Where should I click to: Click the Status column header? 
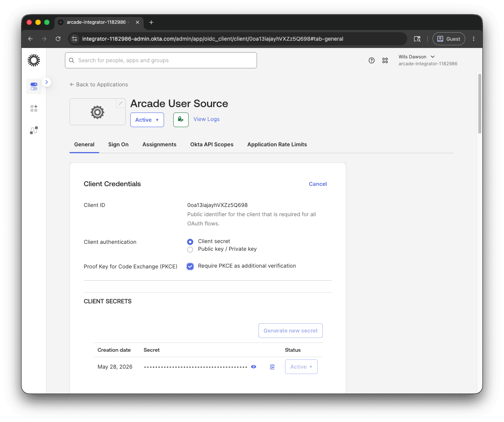click(293, 350)
